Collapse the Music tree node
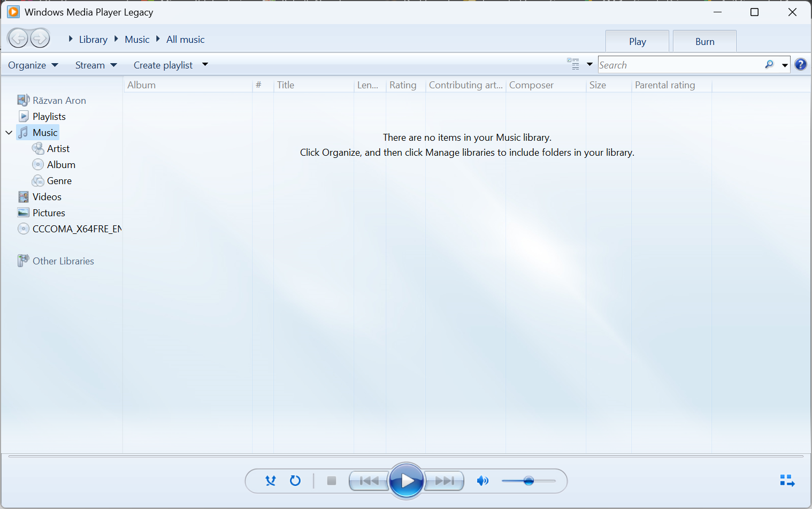 tap(9, 132)
